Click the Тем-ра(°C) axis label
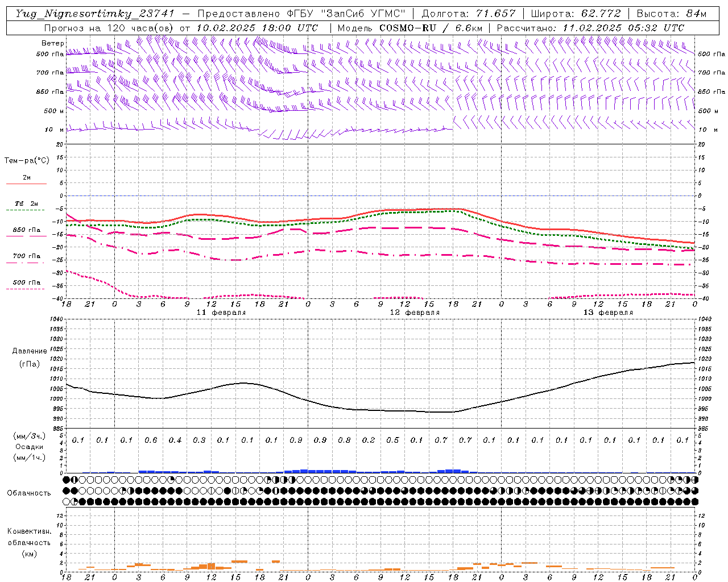The height and width of the screenshot is (582, 728). (27, 161)
